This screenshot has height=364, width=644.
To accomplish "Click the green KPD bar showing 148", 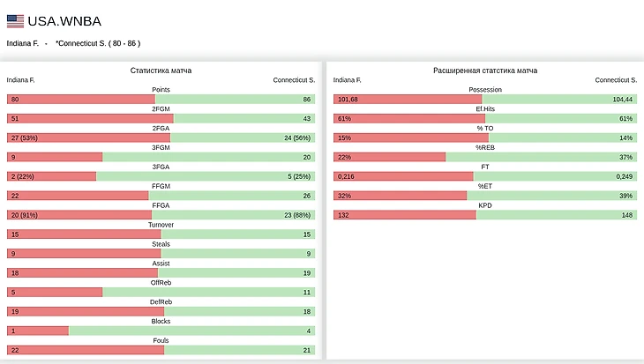I will (x=557, y=215).
